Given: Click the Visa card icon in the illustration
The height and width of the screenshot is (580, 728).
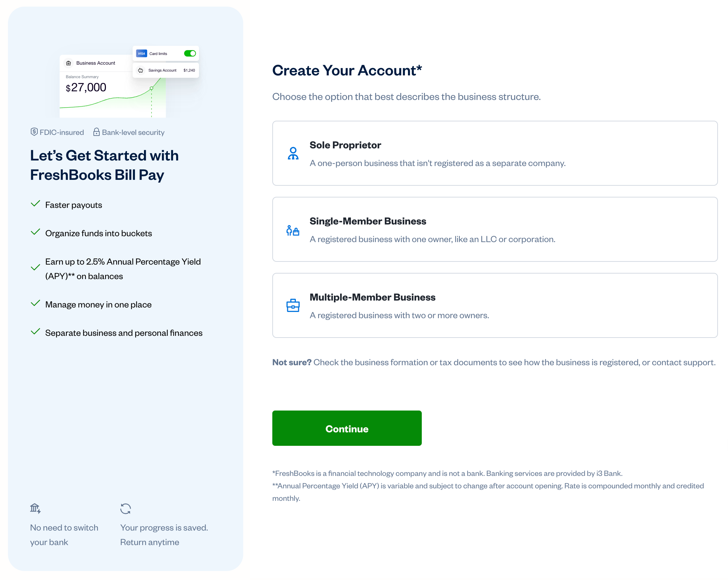Looking at the screenshot, I should coord(142,54).
